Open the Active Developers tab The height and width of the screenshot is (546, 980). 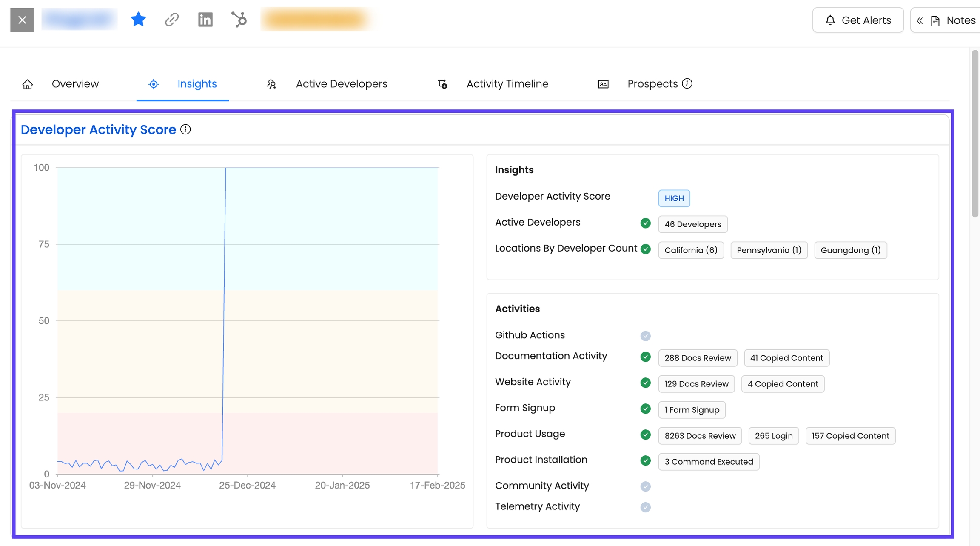(341, 84)
